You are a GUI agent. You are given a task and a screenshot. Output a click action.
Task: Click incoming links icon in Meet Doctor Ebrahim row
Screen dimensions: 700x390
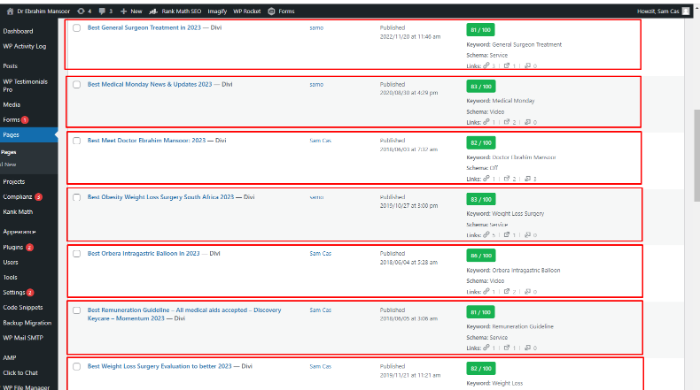(x=527, y=178)
